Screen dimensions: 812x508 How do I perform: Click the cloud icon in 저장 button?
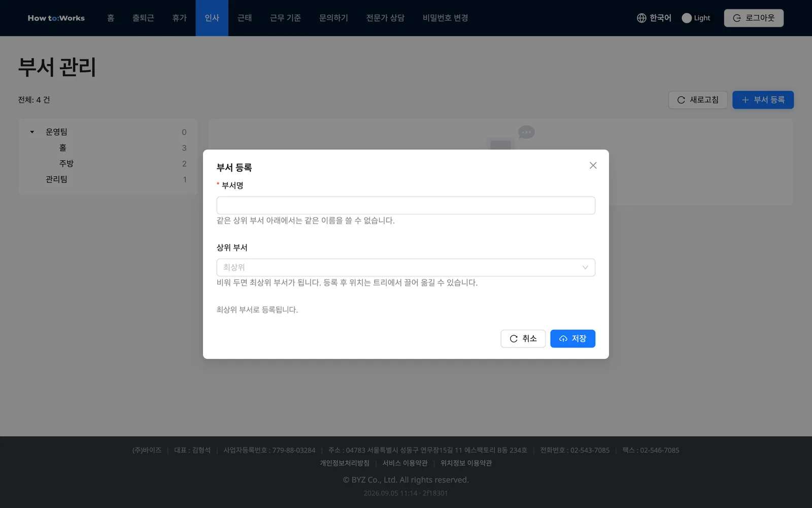[x=563, y=339]
